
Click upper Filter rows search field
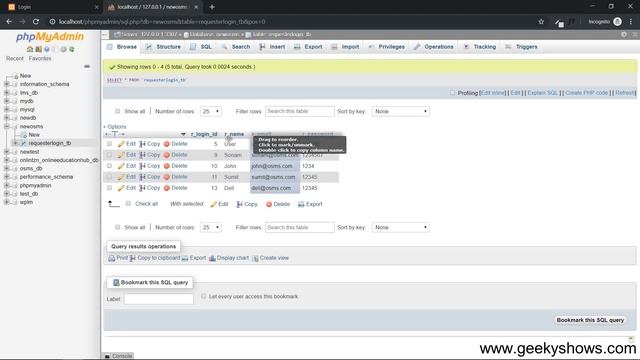pyautogui.click(x=300, y=111)
